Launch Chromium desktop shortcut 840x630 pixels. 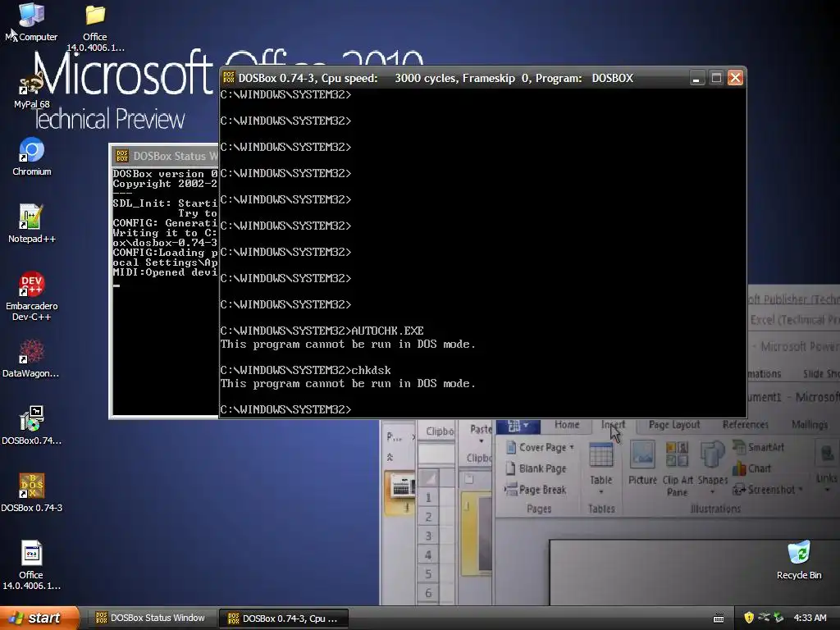[x=32, y=157]
